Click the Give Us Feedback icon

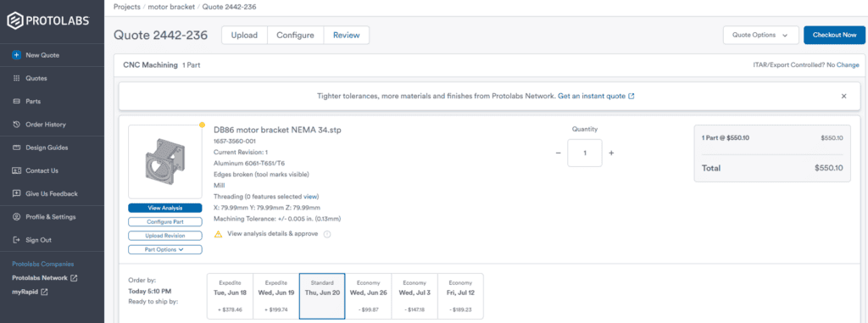point(16,194)
